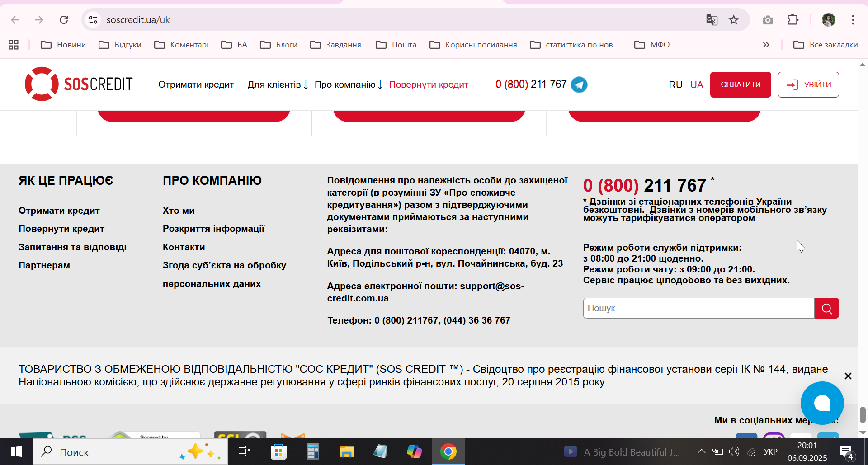Open Контакти footer link
This screenshot has height=465, width=868.
pos(184,247)
